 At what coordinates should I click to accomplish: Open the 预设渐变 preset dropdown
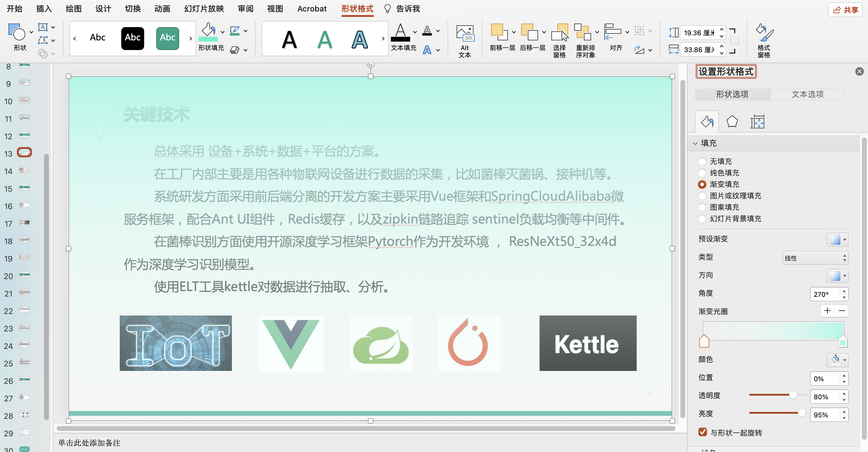tap(837, 240)
